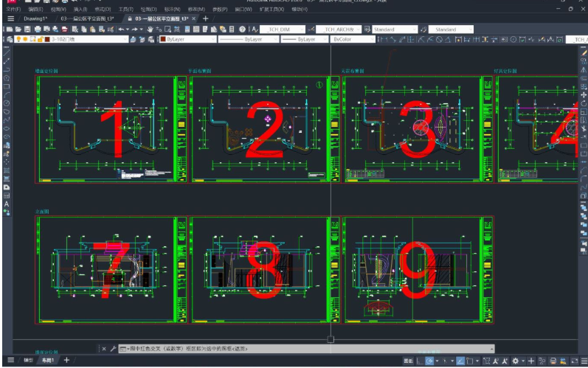Open the 视图(V) menu
This screenshot has height=368, width=588.
[x=58, y=9]
